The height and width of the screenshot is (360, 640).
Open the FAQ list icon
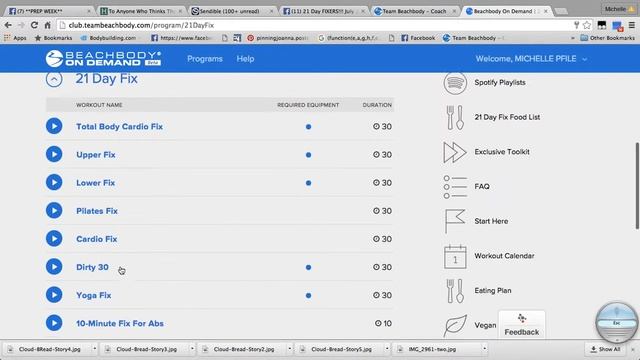coord(455,187)
